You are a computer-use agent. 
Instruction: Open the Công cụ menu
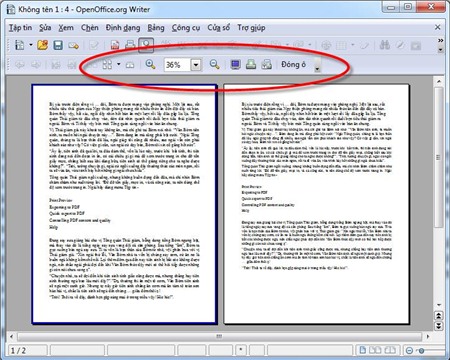(x=186, y=28)
